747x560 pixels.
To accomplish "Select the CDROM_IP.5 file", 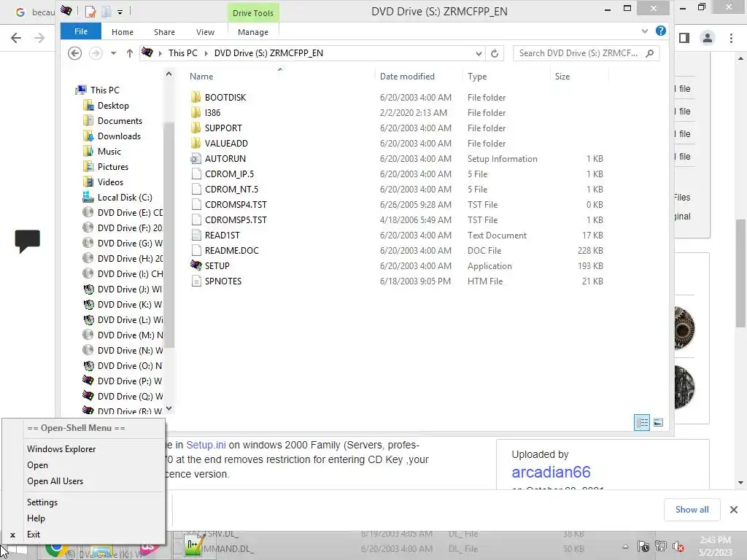I will pos(229,174).
